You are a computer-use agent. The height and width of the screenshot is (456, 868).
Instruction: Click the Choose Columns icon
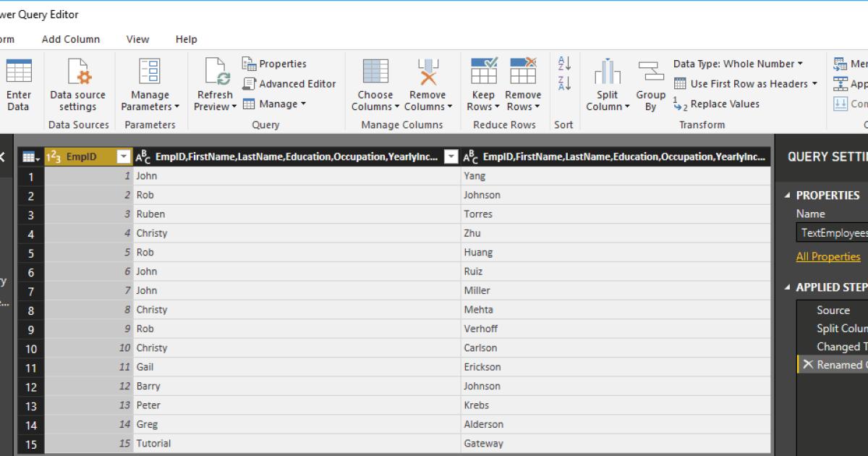tap(375, 73)
